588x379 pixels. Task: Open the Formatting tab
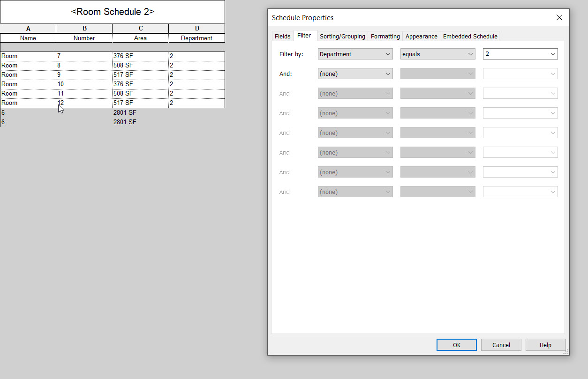[x=385, y=36]
